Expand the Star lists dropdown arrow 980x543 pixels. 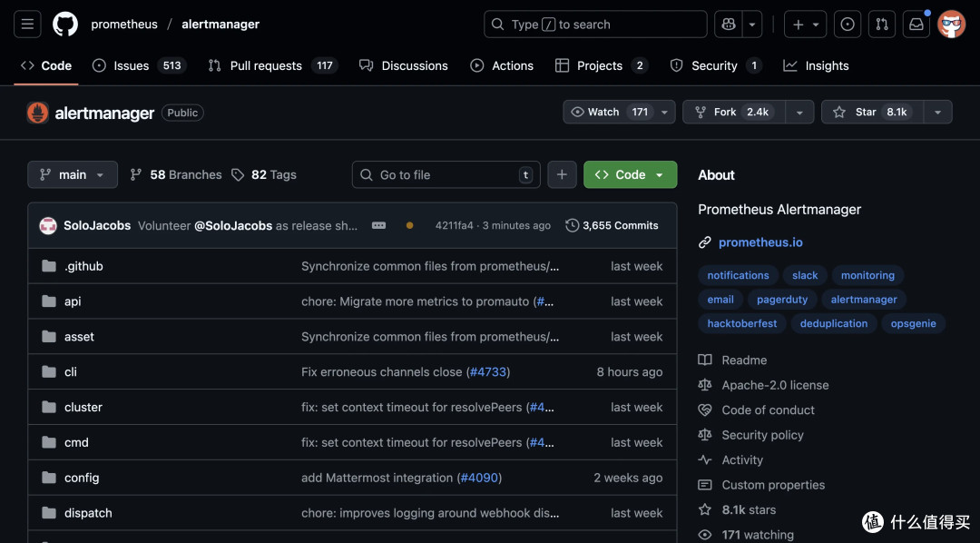(937, 112)
